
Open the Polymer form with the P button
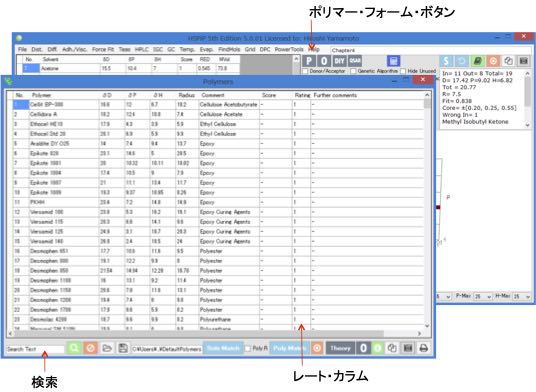tap(309, 61)
